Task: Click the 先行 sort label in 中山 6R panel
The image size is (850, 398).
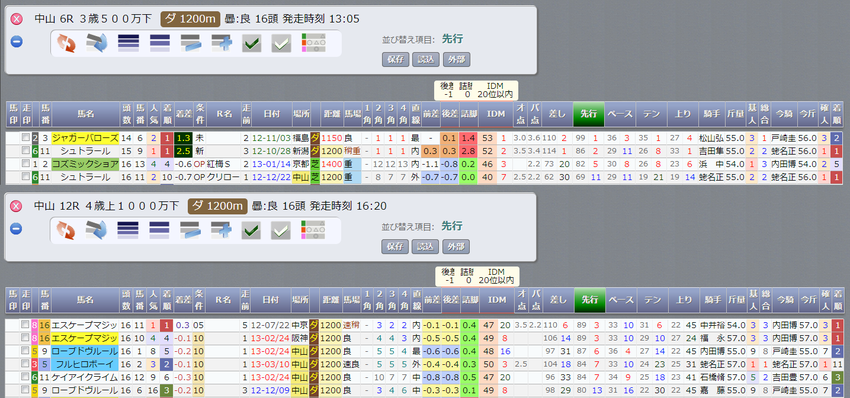Action: (x=453, y=39)
